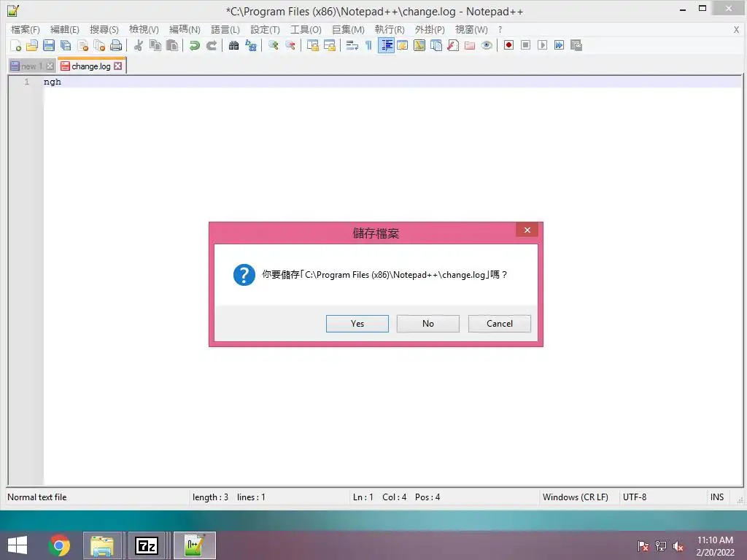Click the Synchronize Vertical Scrolling icon
This screenshot has width=747, height=560.
(x=313, y=45)
